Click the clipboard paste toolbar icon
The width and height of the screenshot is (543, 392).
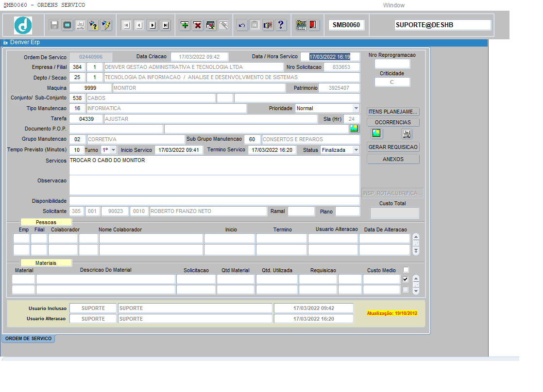(255, 25)
